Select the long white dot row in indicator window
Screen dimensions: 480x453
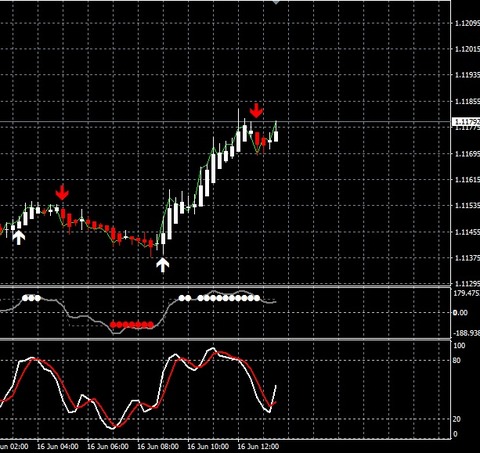coord(229,298)
